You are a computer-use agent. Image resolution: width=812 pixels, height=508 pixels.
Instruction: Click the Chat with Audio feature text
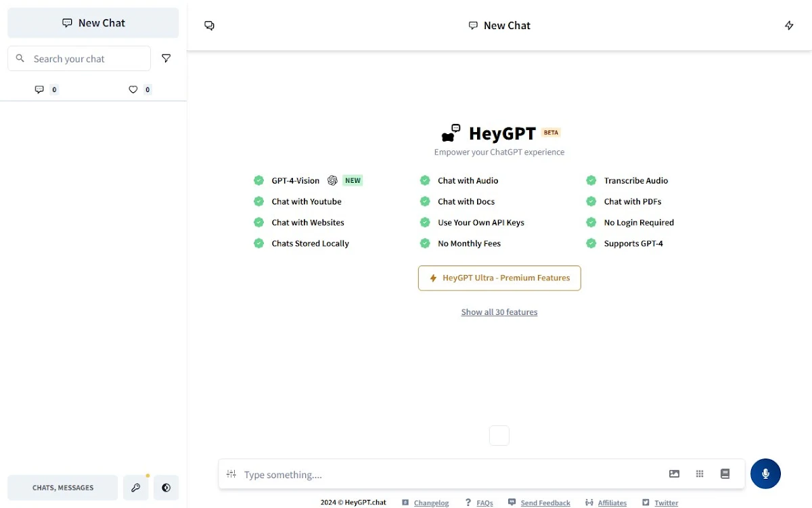click(468, 181)
